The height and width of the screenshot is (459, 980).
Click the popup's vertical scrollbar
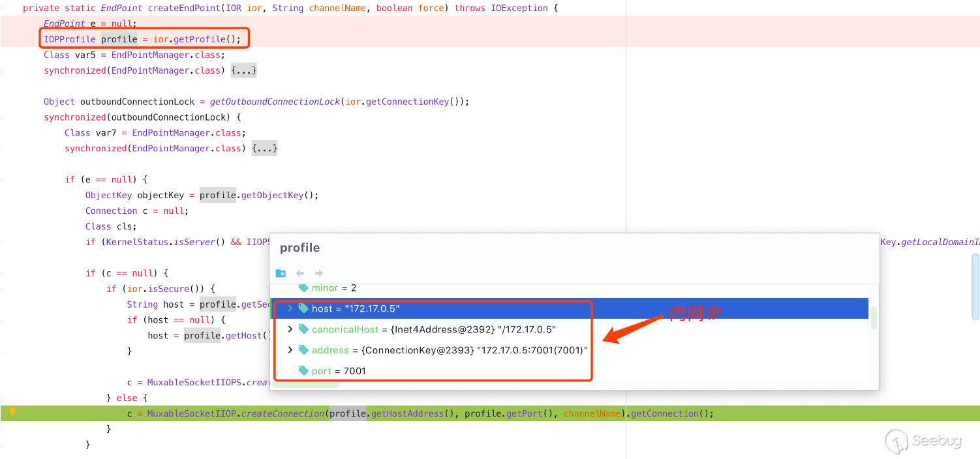(x=874, y=318)
